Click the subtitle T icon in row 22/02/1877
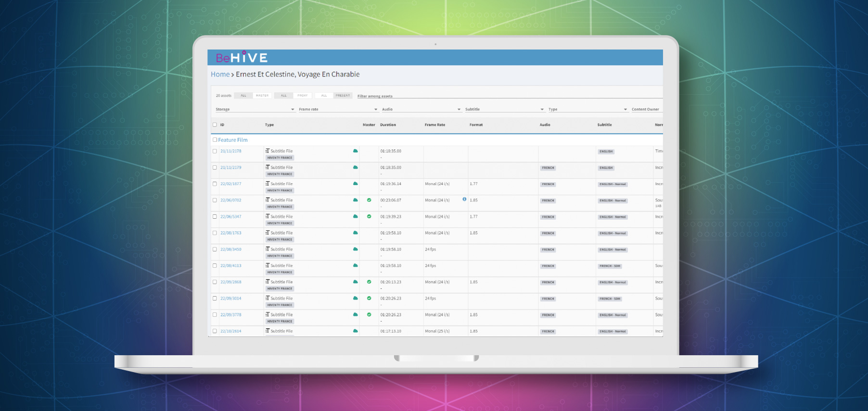868x411 pixels. coord(268,184)
